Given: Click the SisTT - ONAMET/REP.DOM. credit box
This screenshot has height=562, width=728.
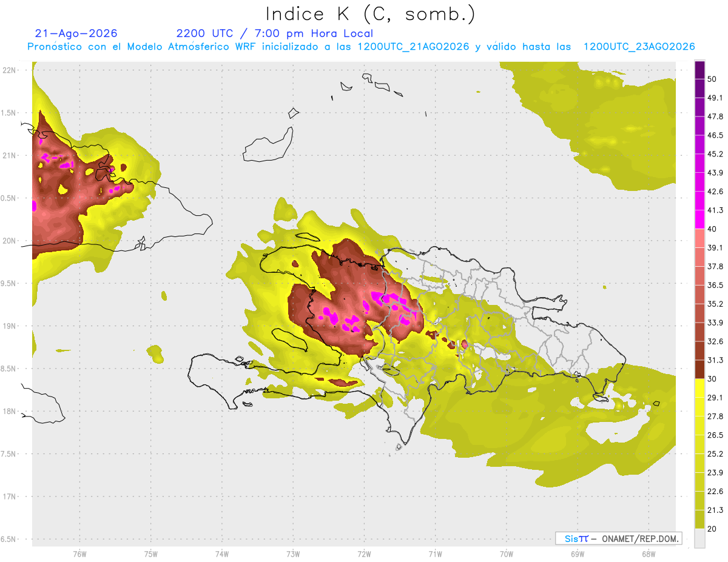Looking at the screenshot, I should click(x=618, y=538).
